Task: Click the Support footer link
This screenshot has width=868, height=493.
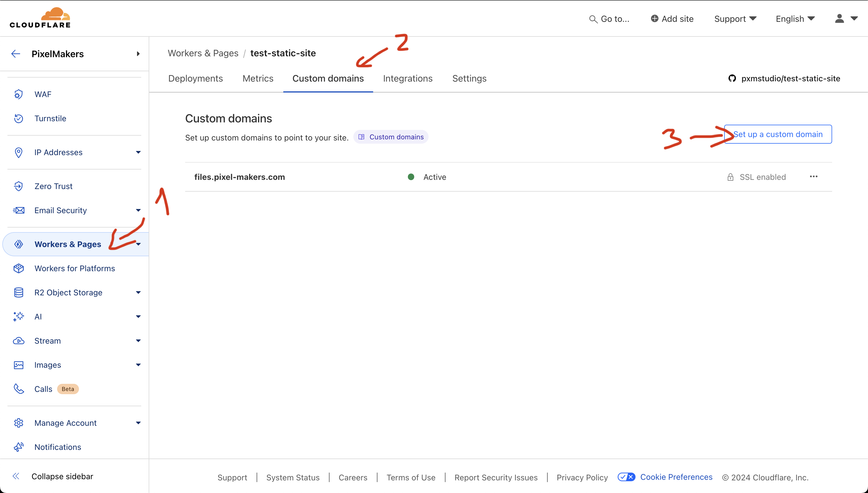Action: pos(232,477)
